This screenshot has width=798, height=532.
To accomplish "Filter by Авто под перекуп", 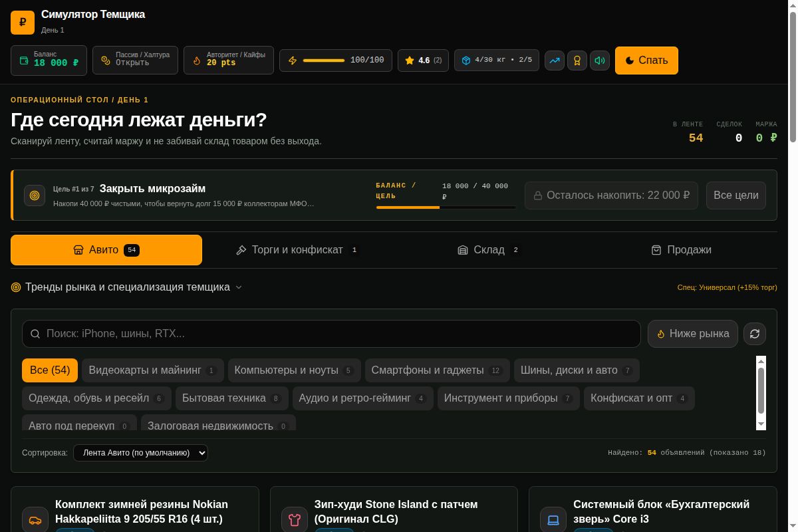I will (79, 424).
